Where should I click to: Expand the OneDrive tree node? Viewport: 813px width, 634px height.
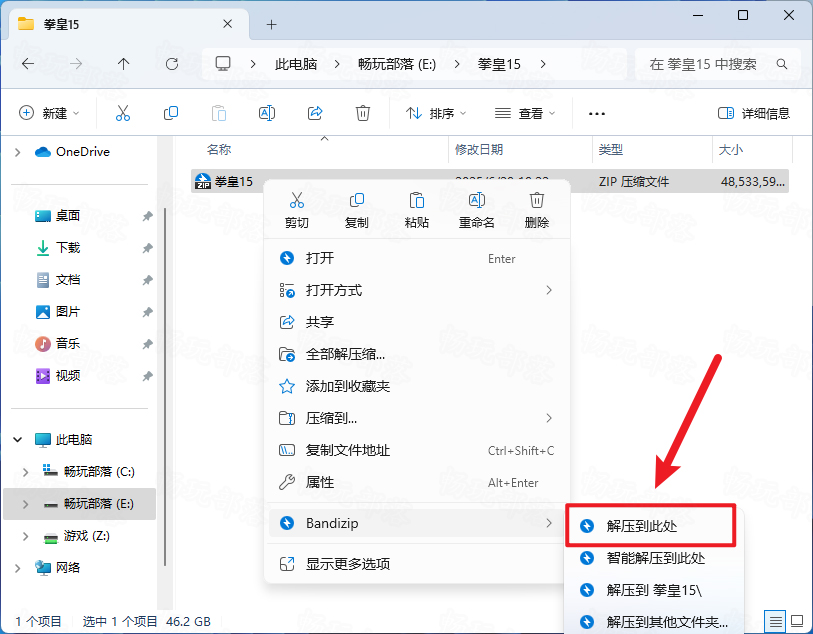17,152
